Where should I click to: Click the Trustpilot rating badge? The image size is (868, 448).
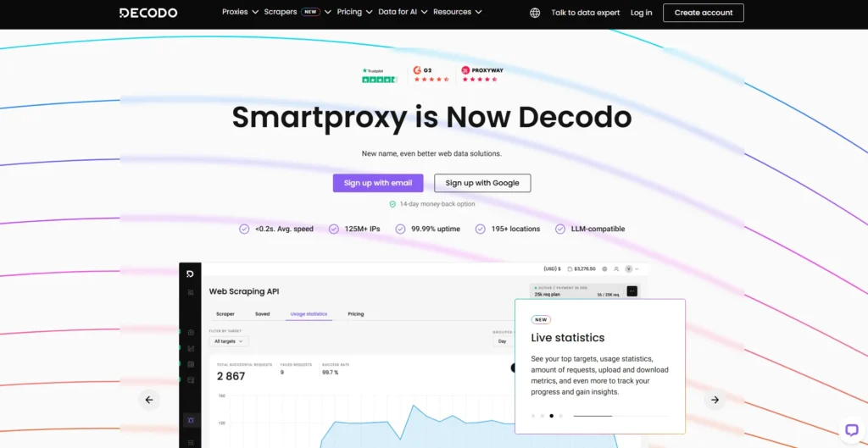pos(379,75)
